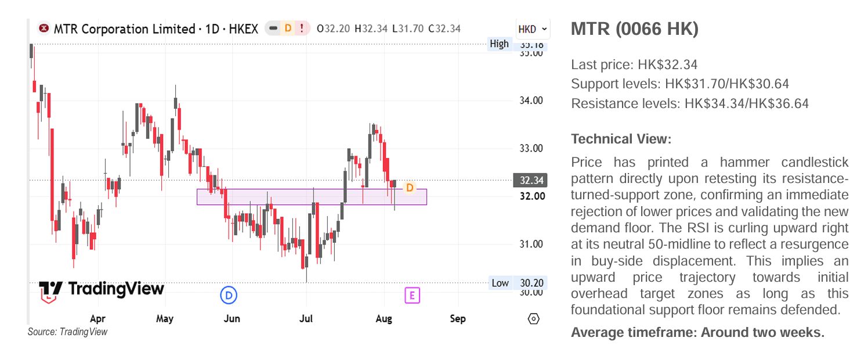Click the May label on time axis
The height and width of the screenshot is (352, 868).
coord(165,318)
